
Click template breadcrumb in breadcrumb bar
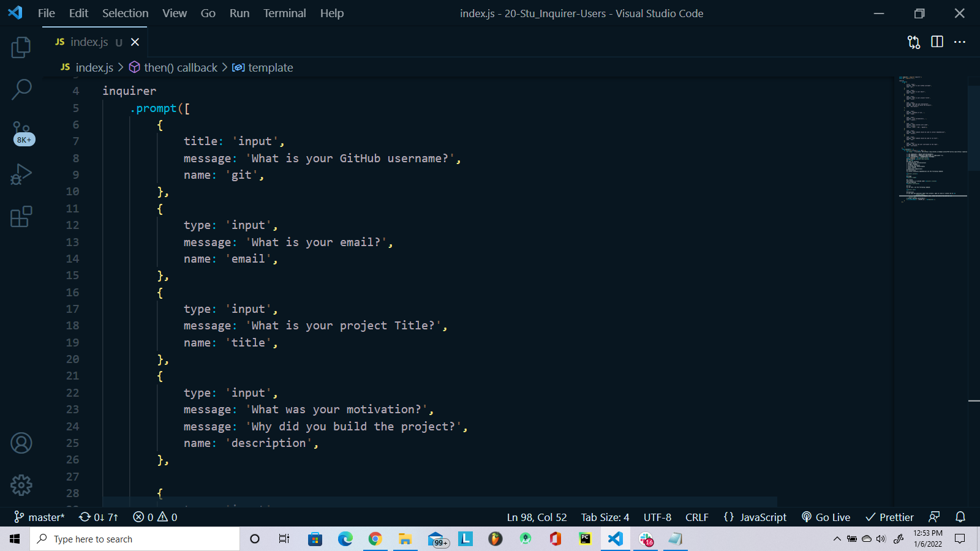coord(270,67)
